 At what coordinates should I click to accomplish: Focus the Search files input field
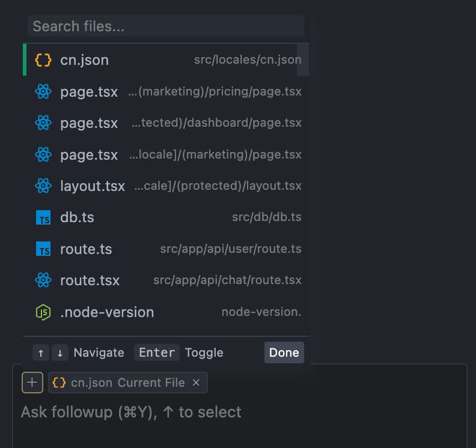click(x=165, y=26)
